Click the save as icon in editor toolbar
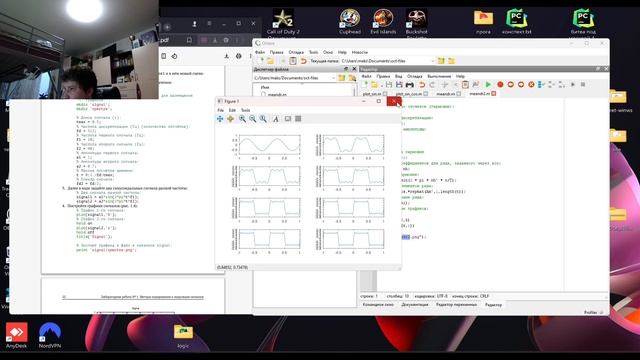This screenshot has width=640, height=360. point(399,84)
